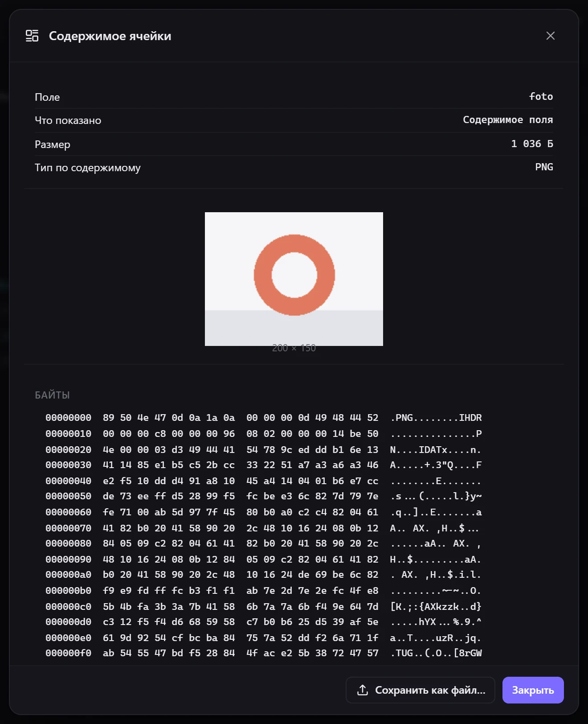Click the ASCII text [K.;:{AXkzzk..d}

point(436,606)
